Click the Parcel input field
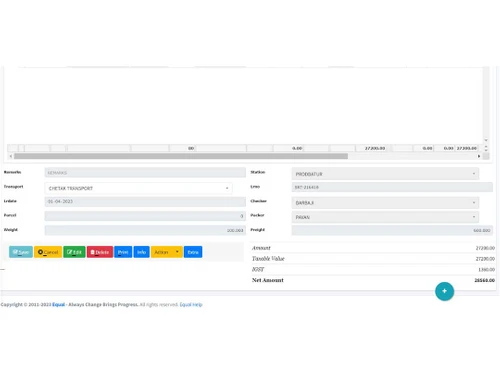500x375 pixels. point(145,216)
